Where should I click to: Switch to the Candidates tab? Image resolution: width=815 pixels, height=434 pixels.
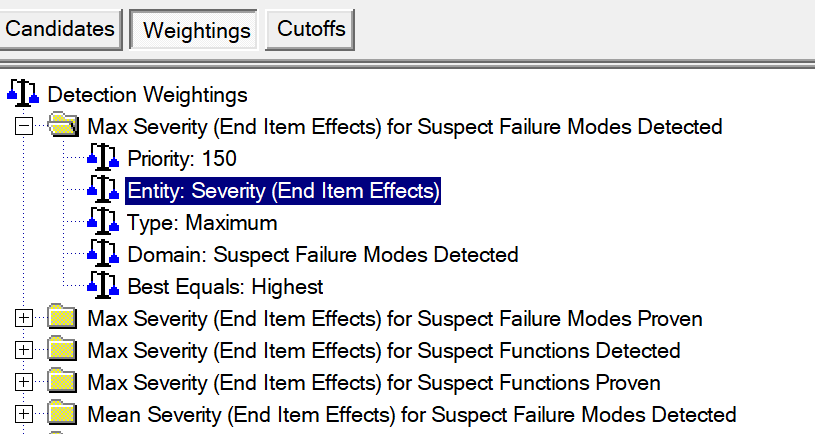click(60, 29)
